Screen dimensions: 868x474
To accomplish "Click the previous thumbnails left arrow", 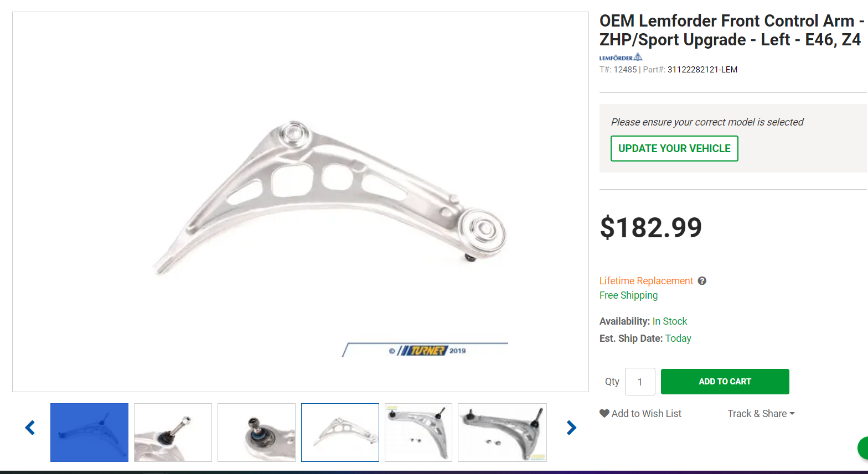I will point(30,428).
